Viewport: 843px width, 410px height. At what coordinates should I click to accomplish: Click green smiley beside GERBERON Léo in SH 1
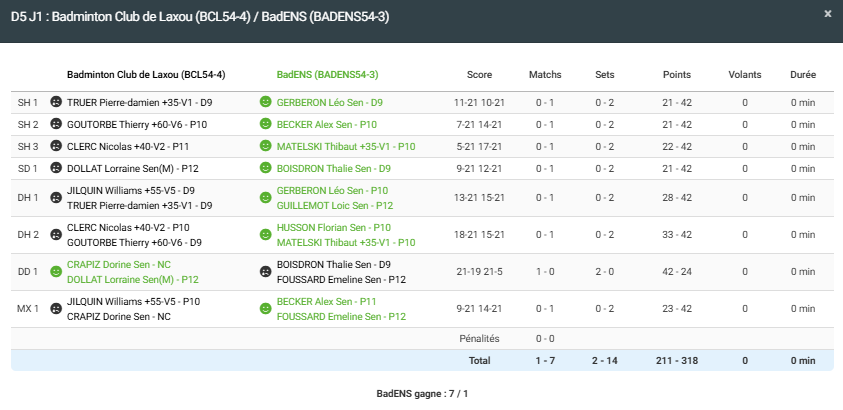pyautogui.click(x=265, y=102)
